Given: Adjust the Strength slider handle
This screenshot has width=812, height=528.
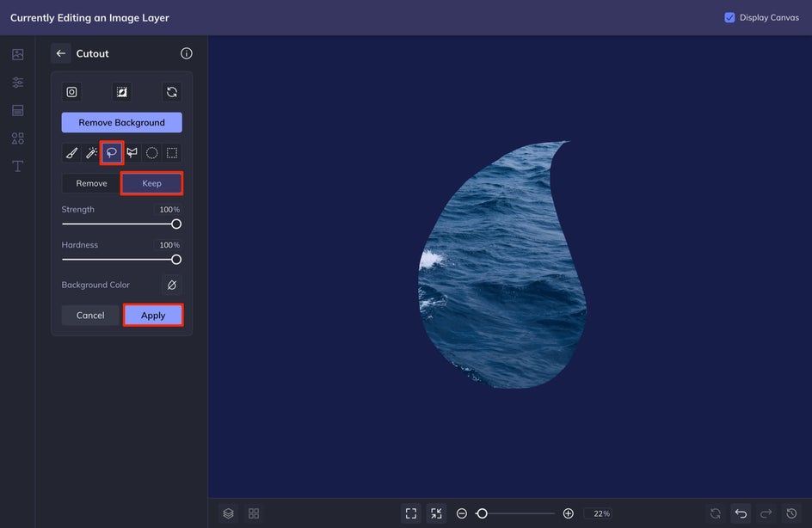Looking at the screenshot, I should (x=176, y=224).
